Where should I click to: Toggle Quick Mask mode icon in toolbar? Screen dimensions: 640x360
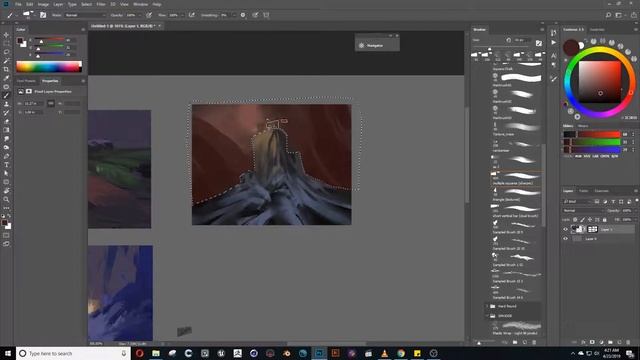click(x=6, y=236)
